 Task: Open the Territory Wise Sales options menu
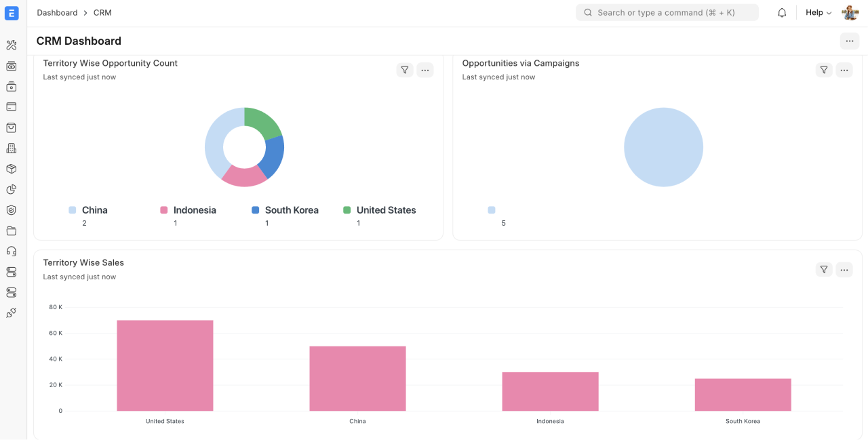(x=844, y=269)
